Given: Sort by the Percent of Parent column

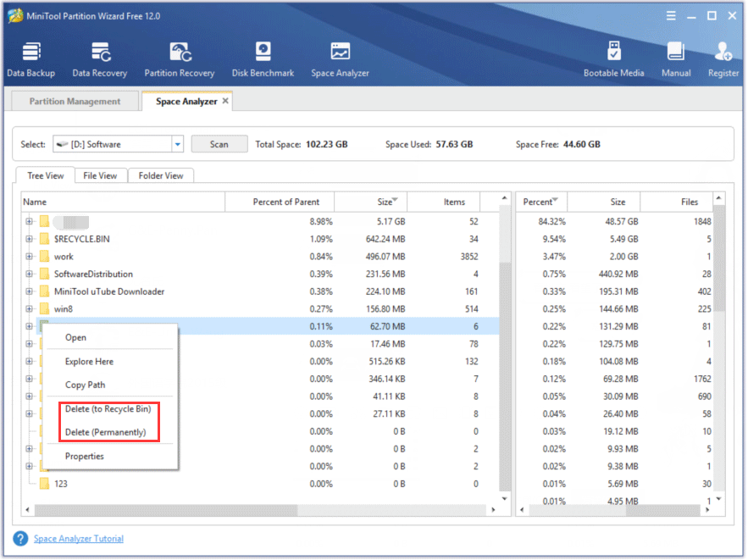Looking at the screenshot, I should point(286,202).
